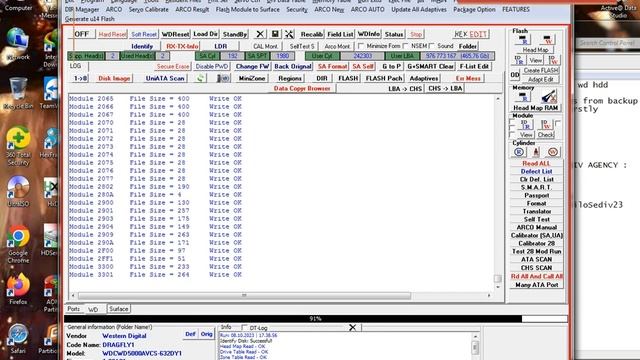The height and width of the screenshot is (360, 640).
Task: Click the 91% progress bar
Action: coord(315,318)
